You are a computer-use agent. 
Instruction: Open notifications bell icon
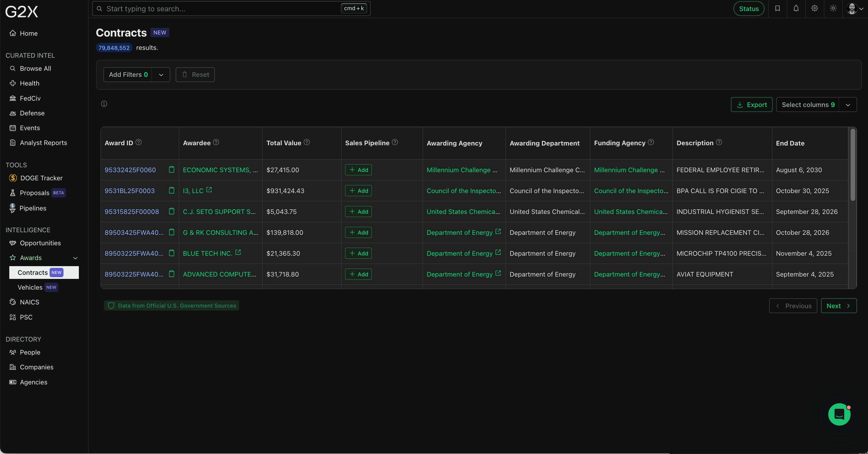coord(796,8)
